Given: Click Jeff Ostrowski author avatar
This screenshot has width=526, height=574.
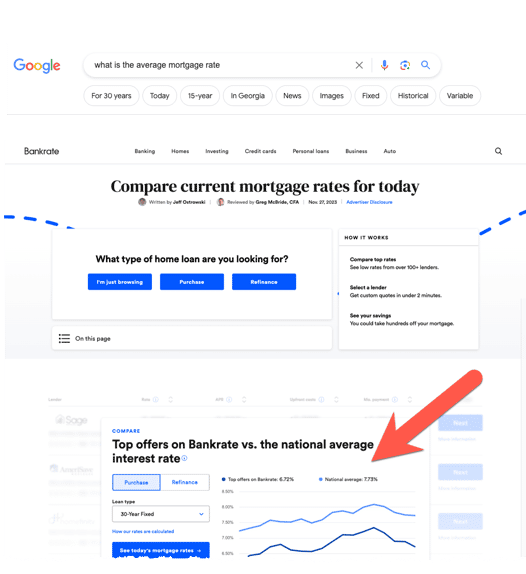Looking at the screenshot, I should click(142, 202).
